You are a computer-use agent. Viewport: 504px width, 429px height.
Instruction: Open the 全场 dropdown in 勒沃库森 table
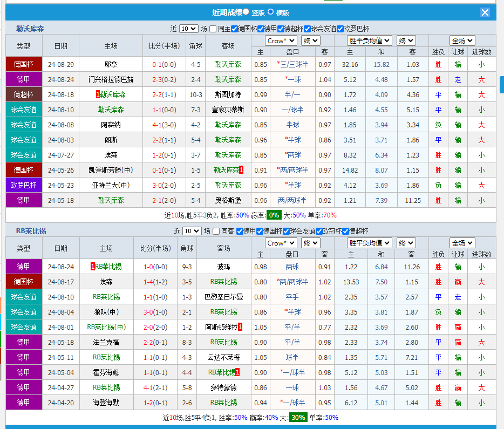pyautogui.click(x=462, y=40)
